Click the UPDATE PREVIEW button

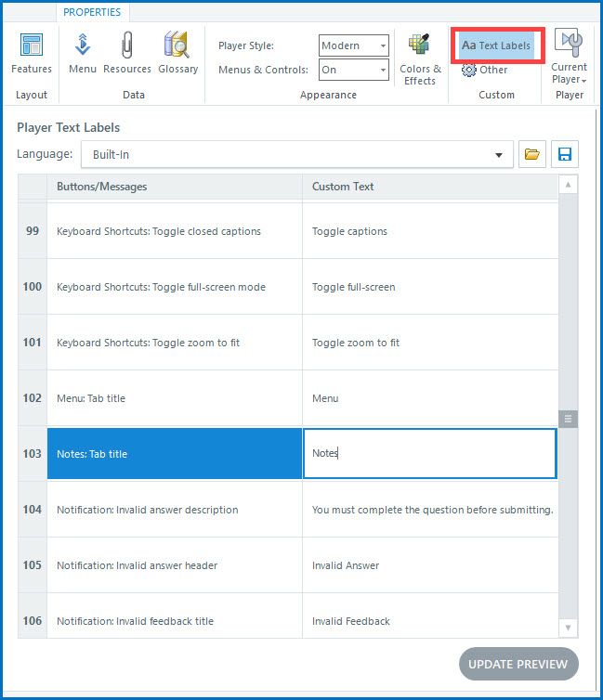[518, 664]
